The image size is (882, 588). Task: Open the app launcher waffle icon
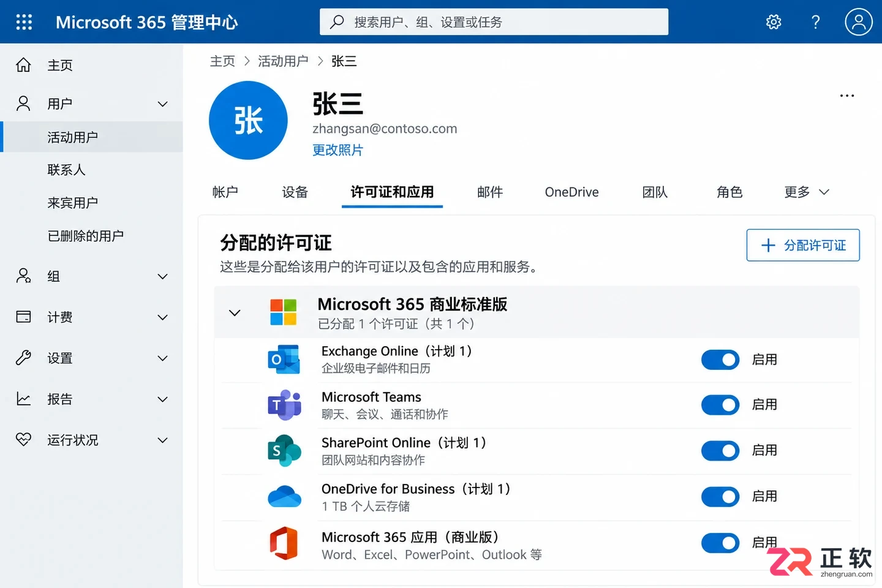24,22
